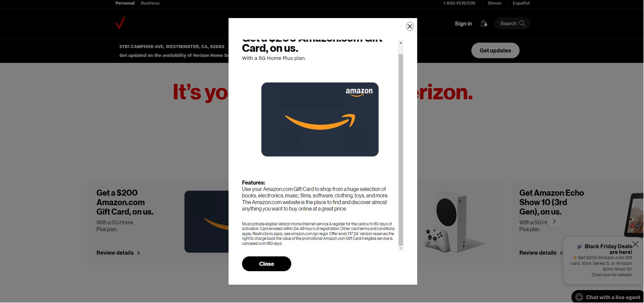The width and height of the screenshot is (644, 303).
Task: Open Stores navigation menu item
Action: pos(494,3)
